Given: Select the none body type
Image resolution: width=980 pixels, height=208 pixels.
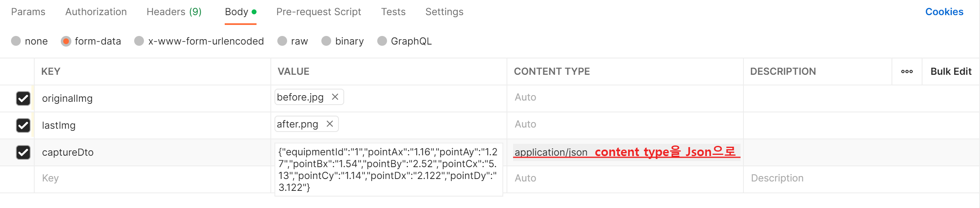Looking at the screenshot, I should point(16,41).
